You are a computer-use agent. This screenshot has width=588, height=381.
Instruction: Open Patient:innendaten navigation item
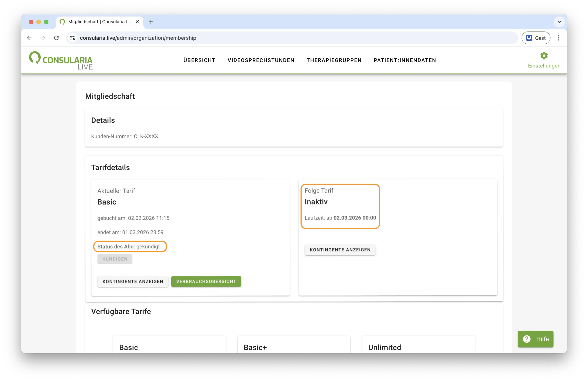(x=405, y=60)
